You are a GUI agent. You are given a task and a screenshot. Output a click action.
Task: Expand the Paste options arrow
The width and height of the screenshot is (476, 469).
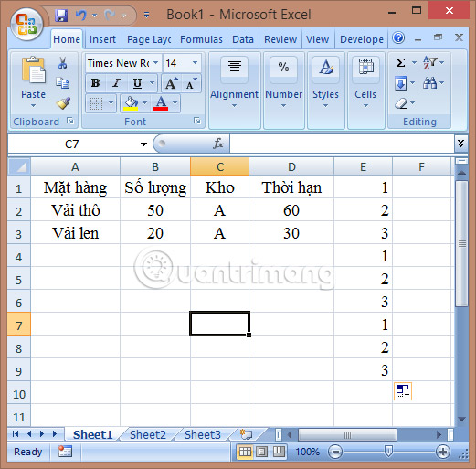34,106
